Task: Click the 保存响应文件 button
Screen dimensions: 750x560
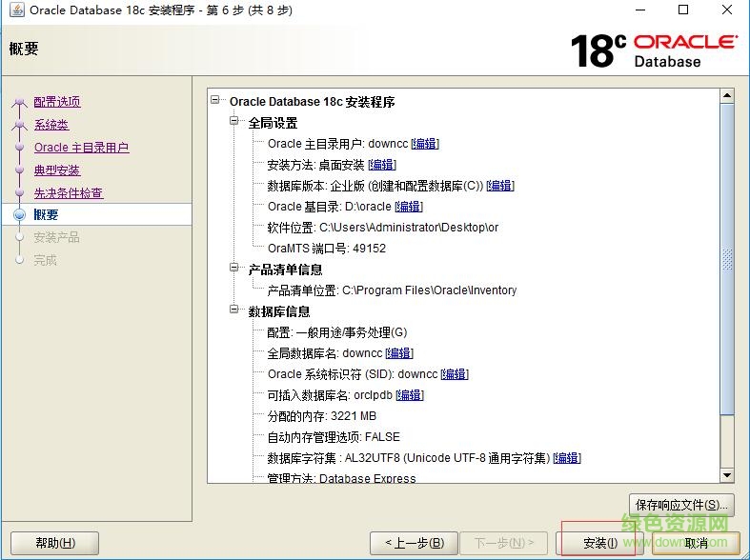Action: pyautogui.click(x=681, y=504)
